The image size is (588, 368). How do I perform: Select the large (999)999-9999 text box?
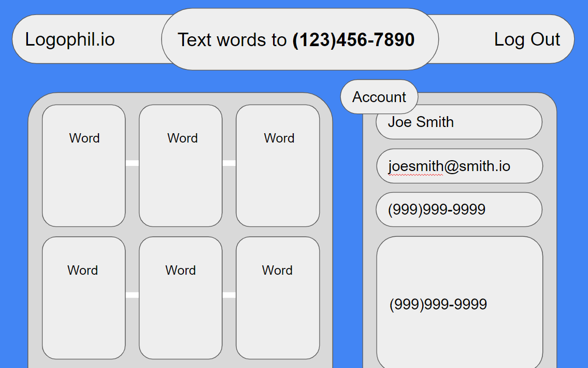(x=459, y=303)
